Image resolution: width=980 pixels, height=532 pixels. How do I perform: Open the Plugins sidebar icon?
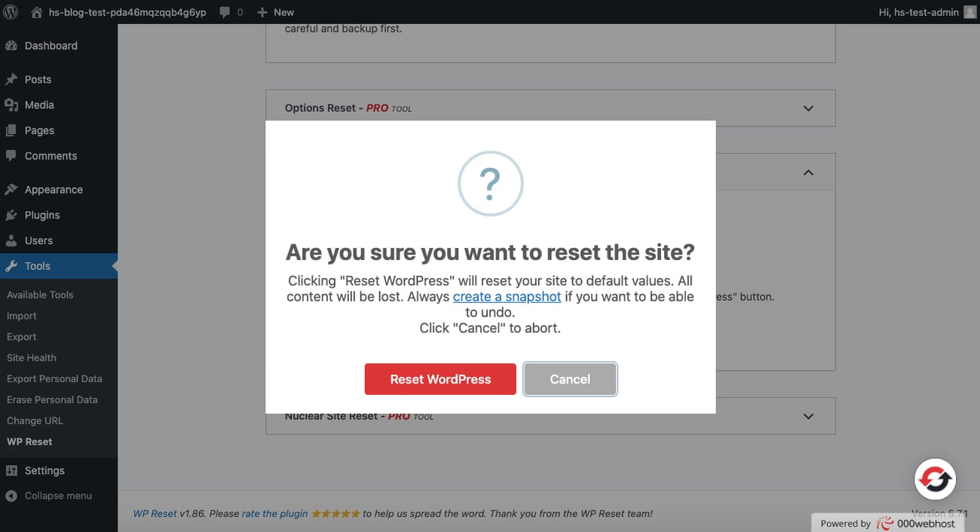tap(12, 214)
